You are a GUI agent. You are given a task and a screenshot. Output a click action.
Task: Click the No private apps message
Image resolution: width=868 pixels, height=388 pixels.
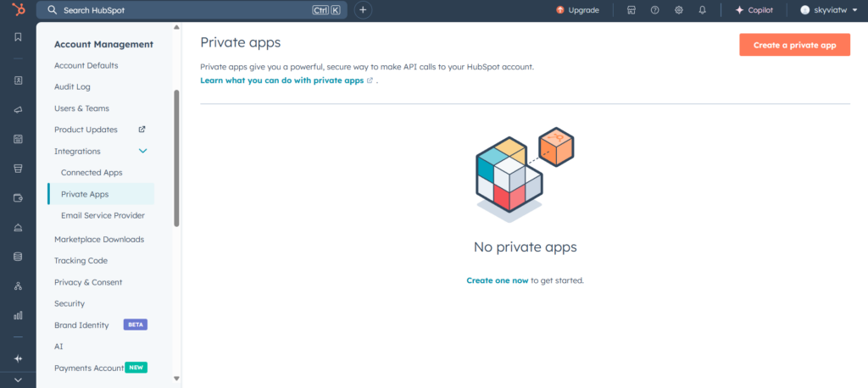[x=526, y=247]
